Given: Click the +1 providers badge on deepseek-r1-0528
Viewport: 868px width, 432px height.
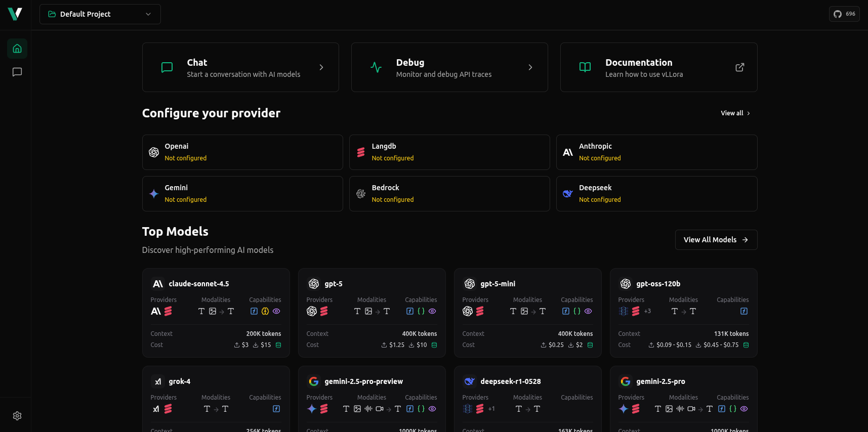Looking at the screenshot, I should click(x=491, y=409).
